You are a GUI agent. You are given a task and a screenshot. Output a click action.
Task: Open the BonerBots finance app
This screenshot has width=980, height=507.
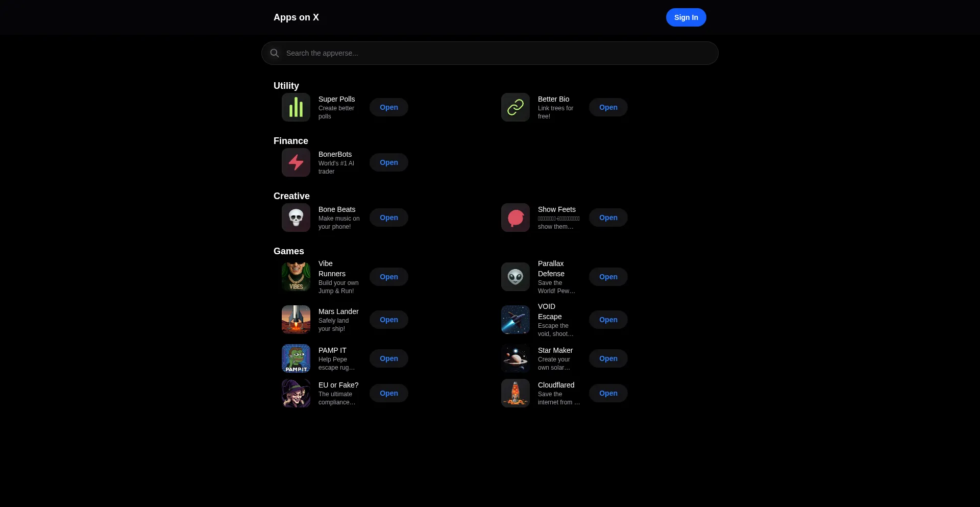coord(389,162)
